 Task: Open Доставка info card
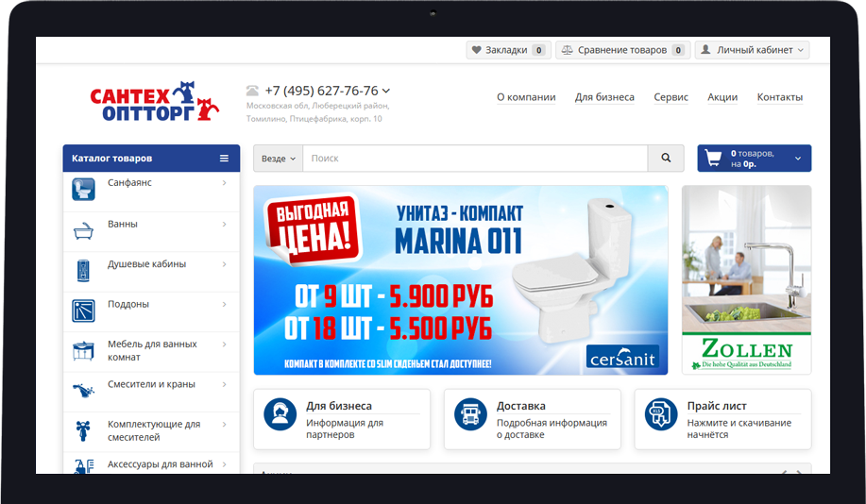pyautogui.click(x=533, y=420)
